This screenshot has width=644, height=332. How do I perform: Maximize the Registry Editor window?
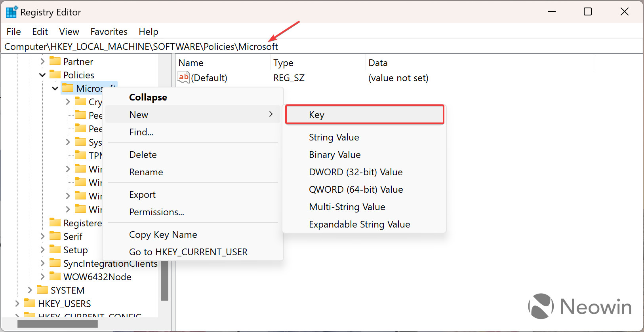coord(588,12)
